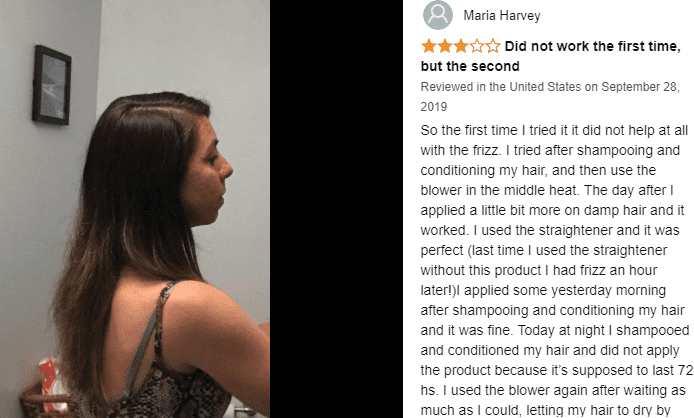Click the fourth empty outlined star
This screenshot has width=694, height=418.
tap(477, 46)
